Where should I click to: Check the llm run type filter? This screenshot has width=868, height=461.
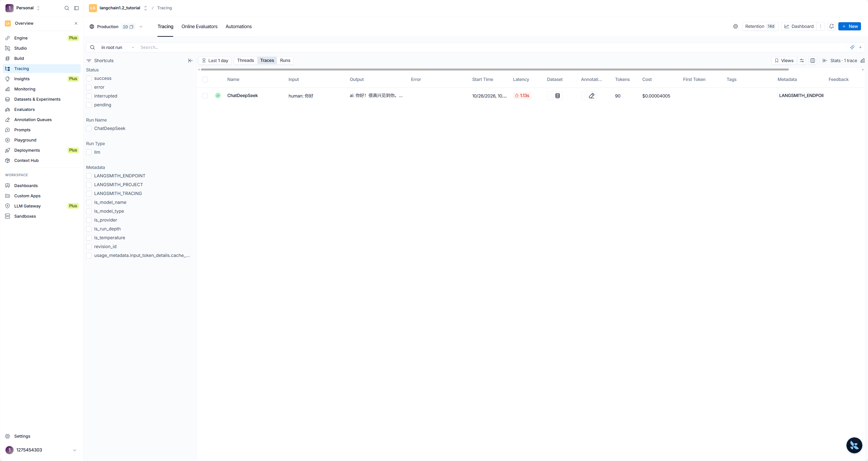[x=89, y=152]
